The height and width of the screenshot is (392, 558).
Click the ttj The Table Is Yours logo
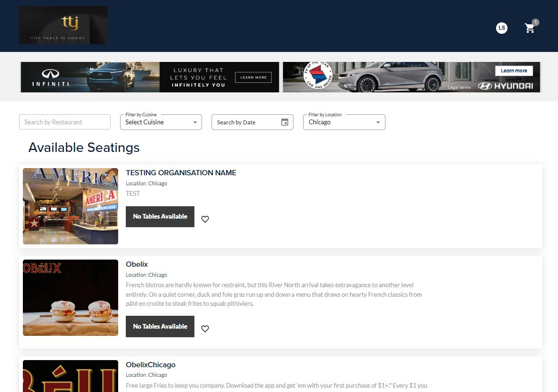tap(63, 25)
